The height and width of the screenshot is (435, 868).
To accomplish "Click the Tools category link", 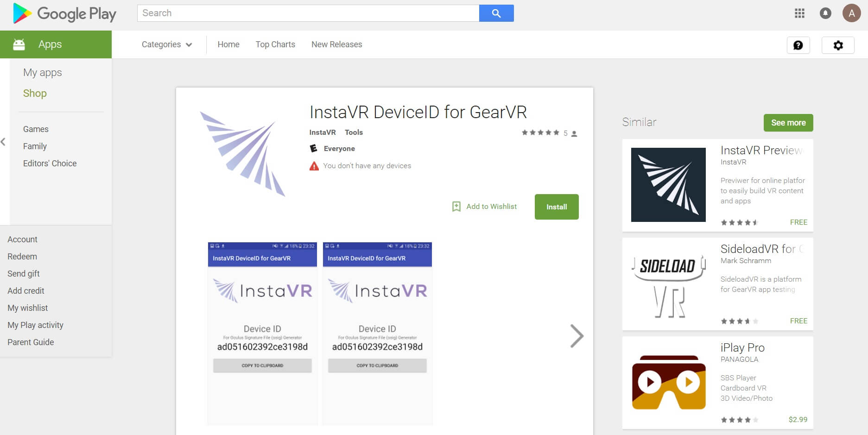I will click(x=354, y=132).
